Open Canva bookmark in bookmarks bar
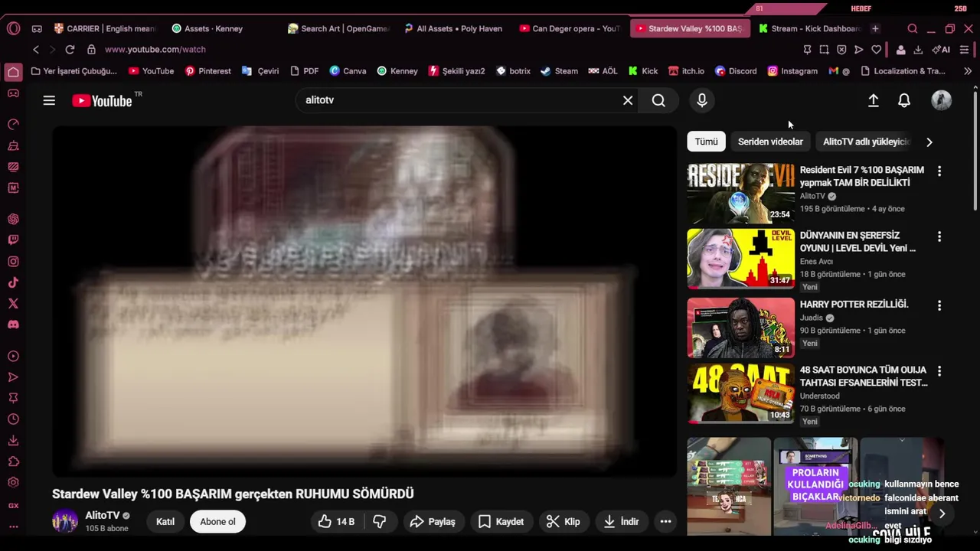Screen dimensions: 980x551 pos(348,71)
